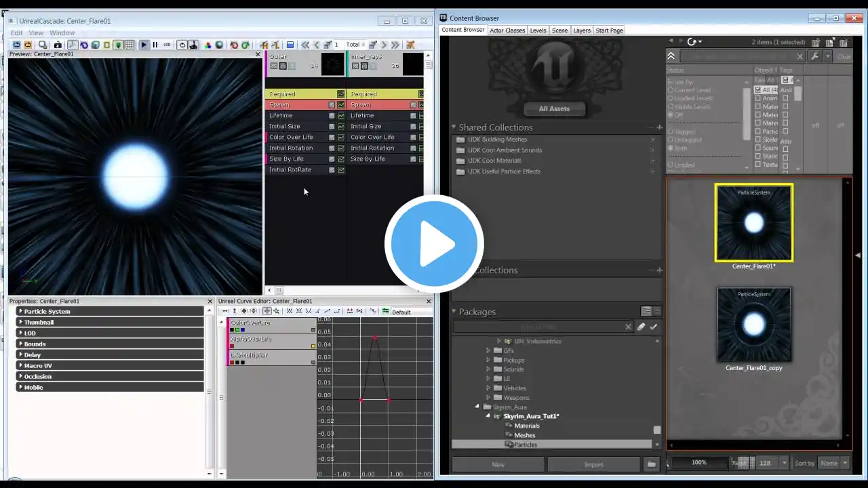Select the Center_Flare01_copy thumbnail
868x488 pixels.
pyautogui.click(x=754, y=325)
